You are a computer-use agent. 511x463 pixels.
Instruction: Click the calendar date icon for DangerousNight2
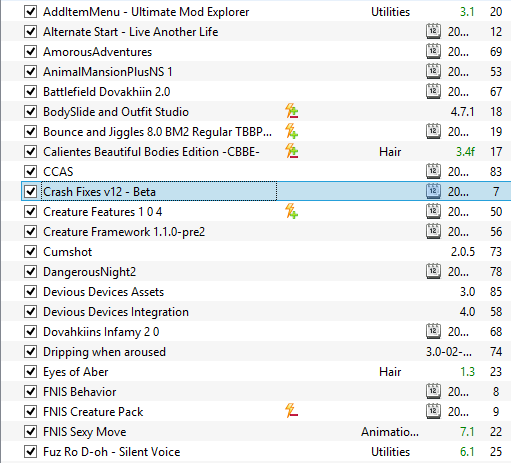(433, 271)
